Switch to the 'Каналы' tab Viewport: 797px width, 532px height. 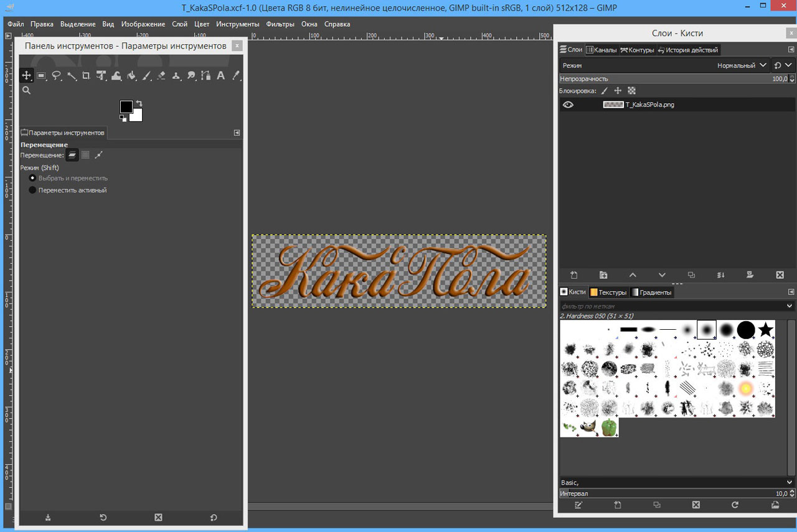click(x=601, y=50)
